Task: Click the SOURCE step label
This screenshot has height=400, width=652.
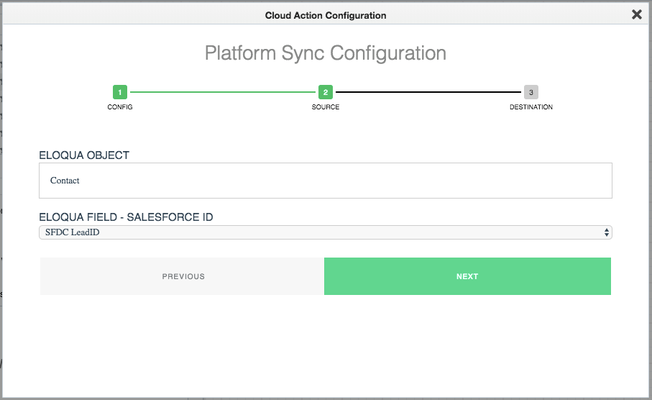Action: coord(326,107)
